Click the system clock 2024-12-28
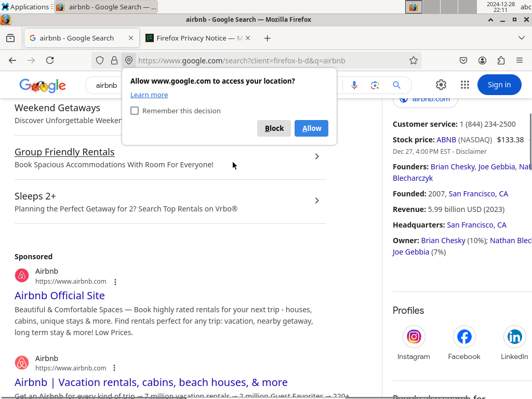This screenshot has width=532, height=399. point(501,7)
